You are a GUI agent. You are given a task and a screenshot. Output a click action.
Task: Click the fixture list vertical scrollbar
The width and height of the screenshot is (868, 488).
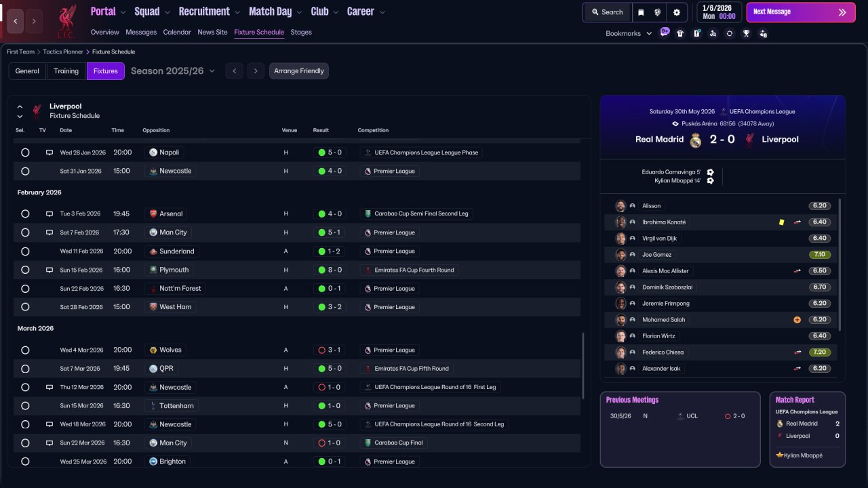(x=583, y=366)
